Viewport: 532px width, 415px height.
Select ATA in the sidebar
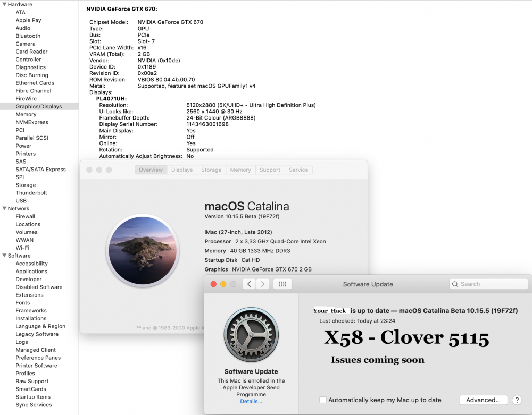20,12
